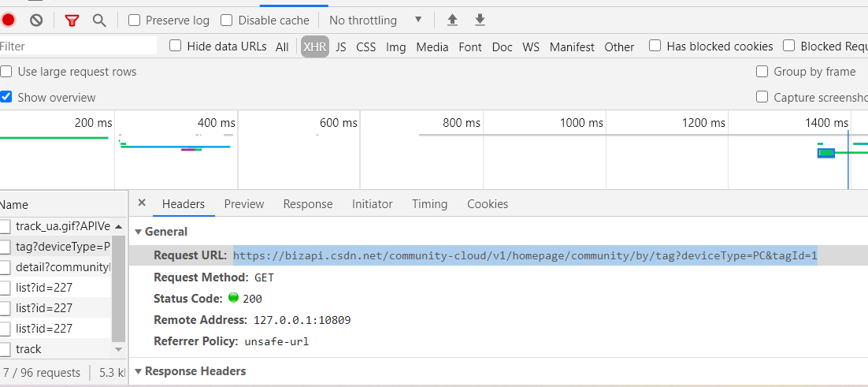Uncheck Show overview option
The image size is (868, 387).
pyautogui.click(x=6, y=97)
